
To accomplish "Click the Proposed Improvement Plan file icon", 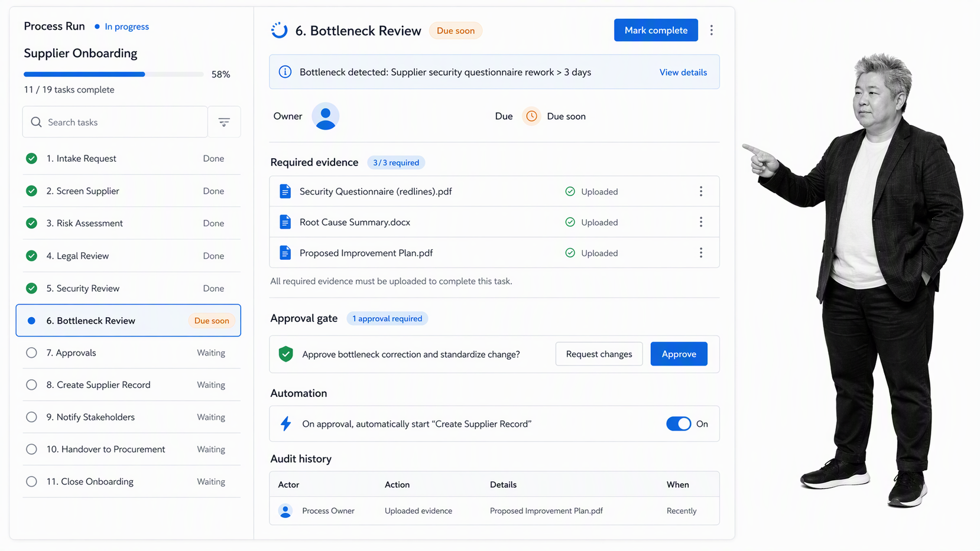I will click(x=285, y=253).
